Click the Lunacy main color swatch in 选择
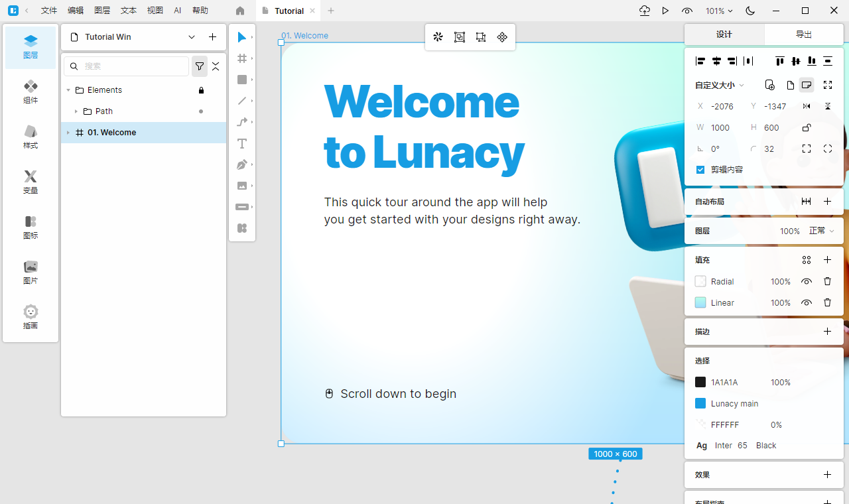 [x=700, y=403]
